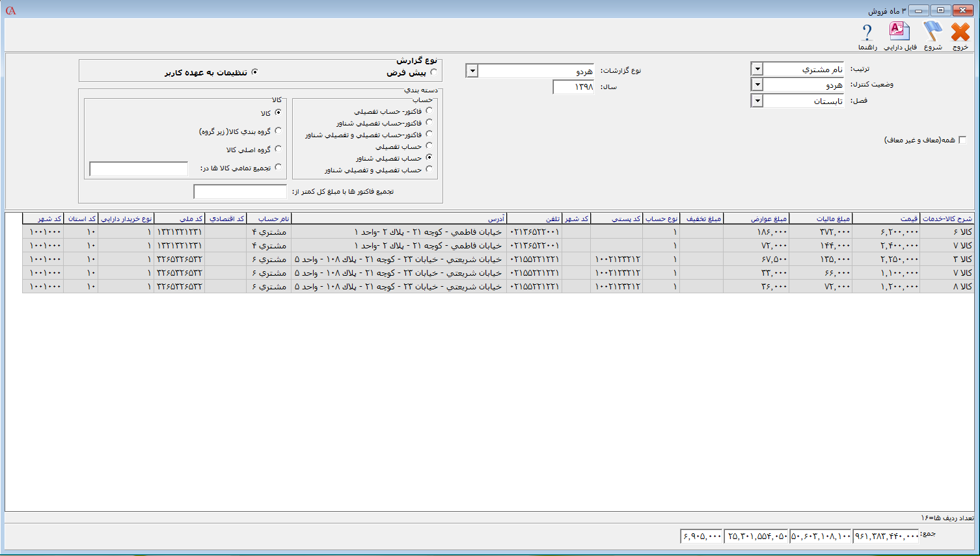
Task: Select گروه اصلی کالا radio option
Action: tap(278, 149)
